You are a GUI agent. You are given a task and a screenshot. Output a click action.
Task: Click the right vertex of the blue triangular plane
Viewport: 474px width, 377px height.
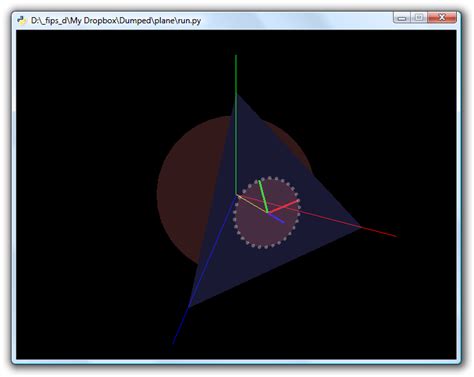tap(361, 227)
